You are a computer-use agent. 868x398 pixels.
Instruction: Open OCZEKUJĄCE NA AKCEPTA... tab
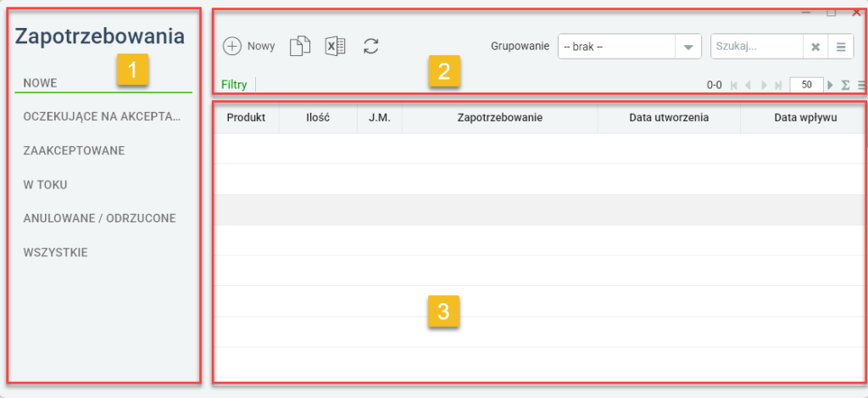click(103, 117)
